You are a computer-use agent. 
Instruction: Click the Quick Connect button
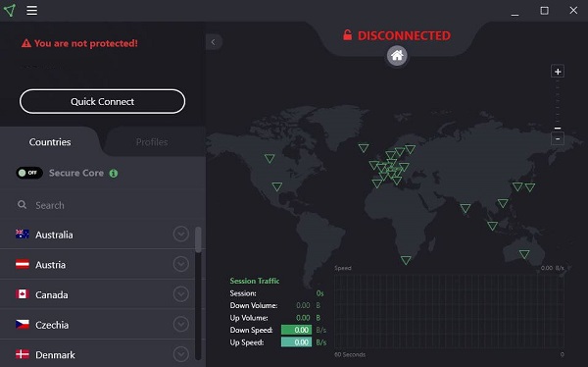point(102,101)
